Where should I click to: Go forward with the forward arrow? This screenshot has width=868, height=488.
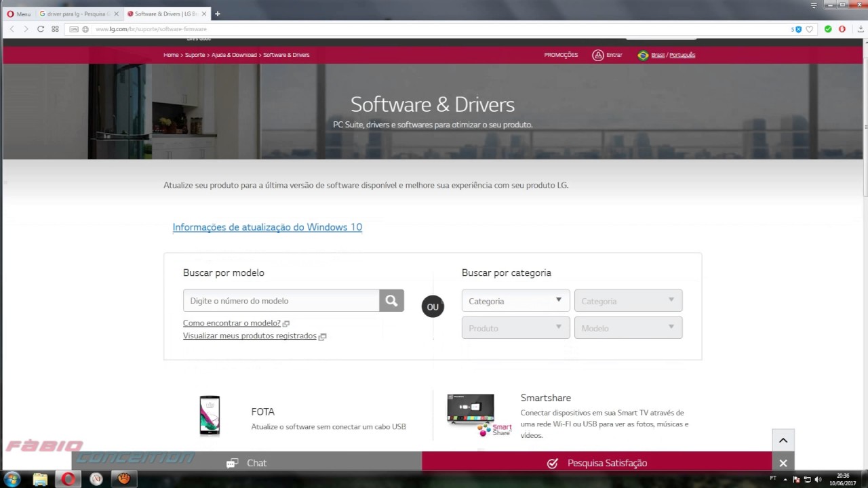(26, 29)
